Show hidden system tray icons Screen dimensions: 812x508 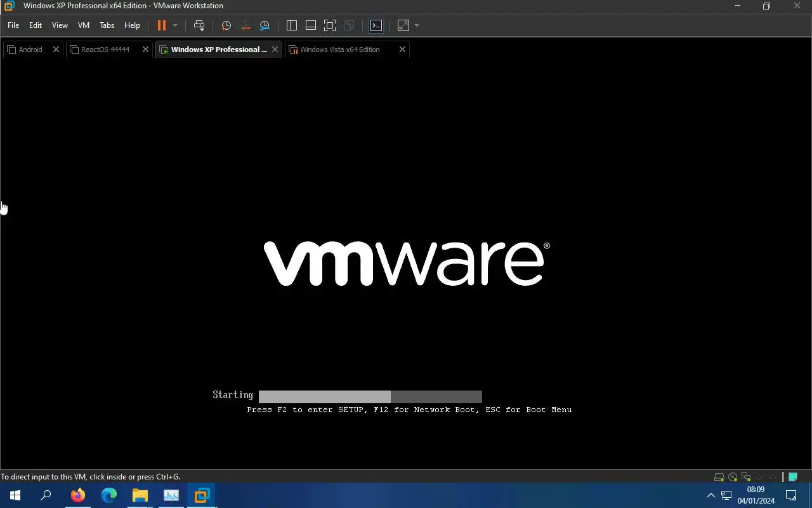tap(710, 495)
